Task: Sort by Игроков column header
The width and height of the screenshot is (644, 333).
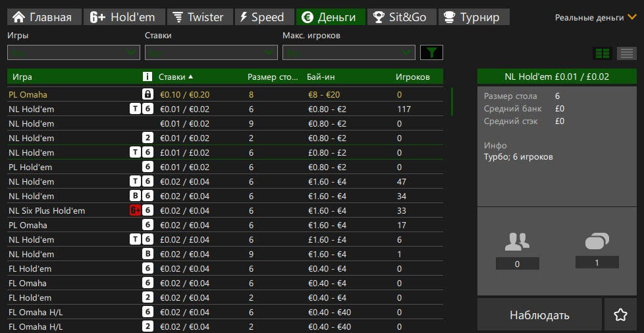Action: tap(413, 77)
